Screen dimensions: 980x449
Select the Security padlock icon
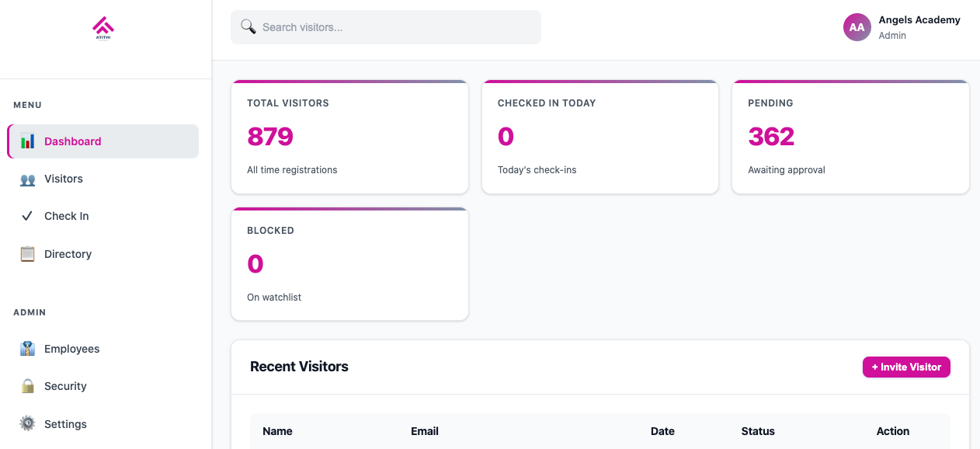26,385
